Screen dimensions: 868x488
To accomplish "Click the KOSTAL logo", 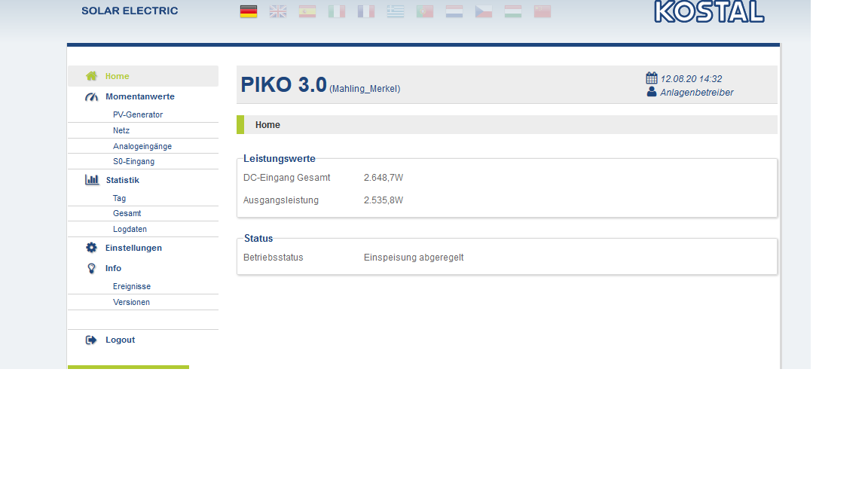I will click(709, 11).
